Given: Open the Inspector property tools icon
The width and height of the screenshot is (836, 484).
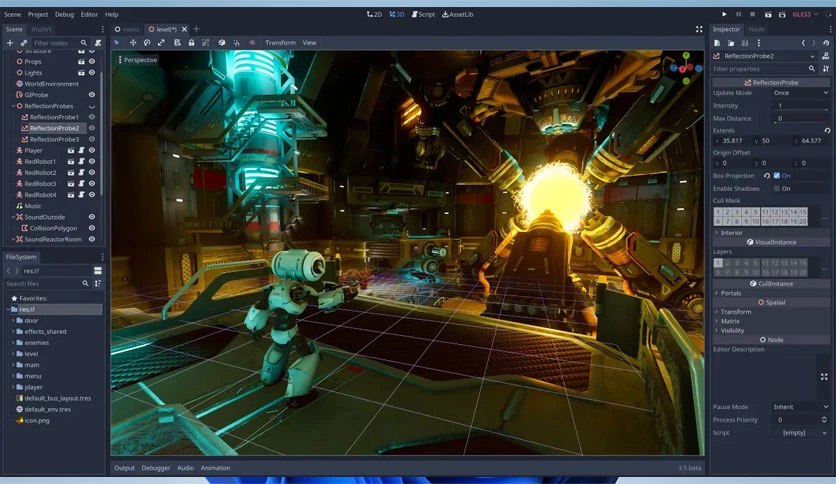Looking at the screenshot, I should tap(826, 69).
